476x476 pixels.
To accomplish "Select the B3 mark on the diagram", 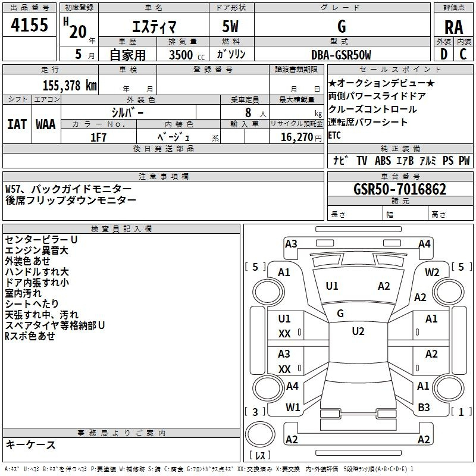I will click(x=424, y=408).
